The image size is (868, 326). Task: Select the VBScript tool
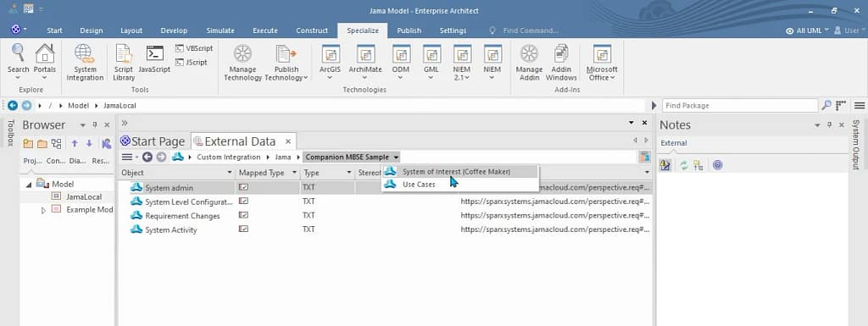(x=194, y=48)
